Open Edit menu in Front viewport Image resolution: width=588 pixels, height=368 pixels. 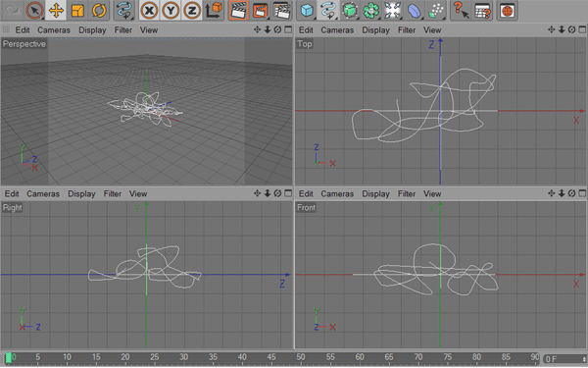[x=306, y=193]
